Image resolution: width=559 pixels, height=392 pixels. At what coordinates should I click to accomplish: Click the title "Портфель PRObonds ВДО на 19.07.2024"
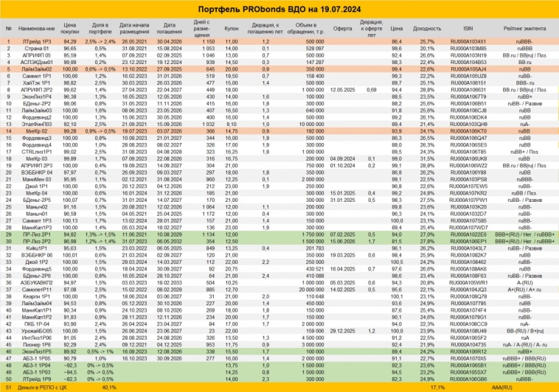279,7
